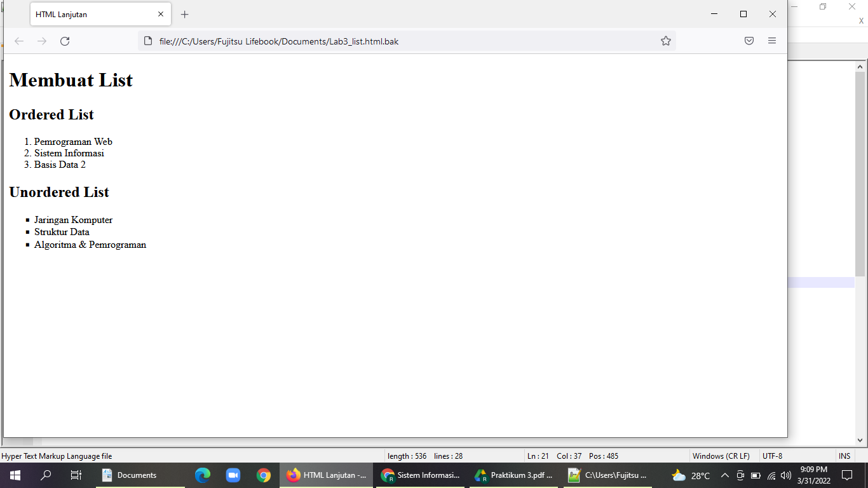Click the weather 28°C widget
This screenshot has height=488, width=868.
click(691, 475)
